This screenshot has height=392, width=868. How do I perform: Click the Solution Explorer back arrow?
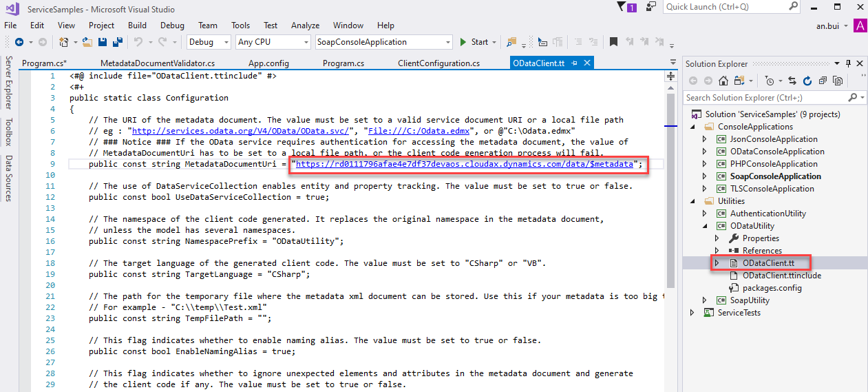(693, 81)
